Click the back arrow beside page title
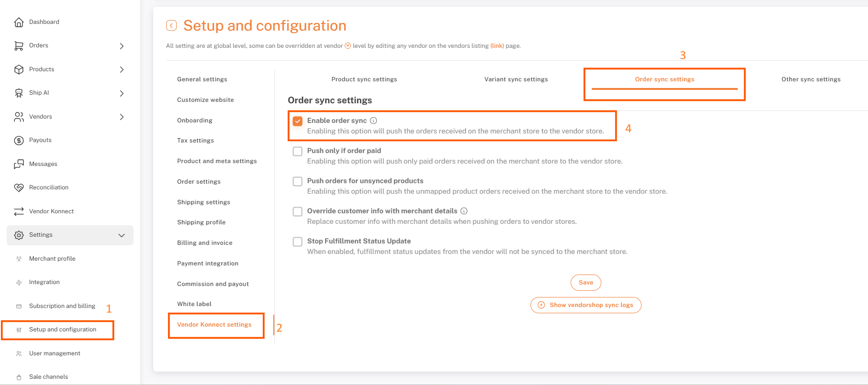This screenshot has width=868, height=385. point(171,25)
